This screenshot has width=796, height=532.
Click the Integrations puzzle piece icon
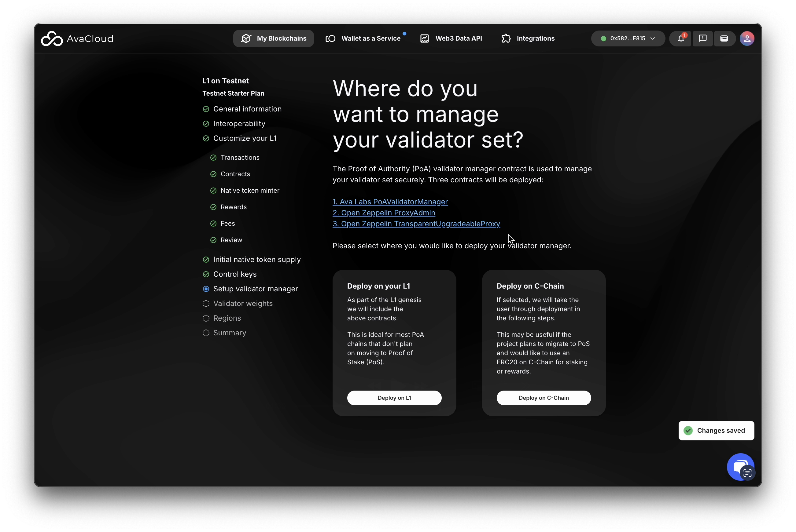point(506,39)
